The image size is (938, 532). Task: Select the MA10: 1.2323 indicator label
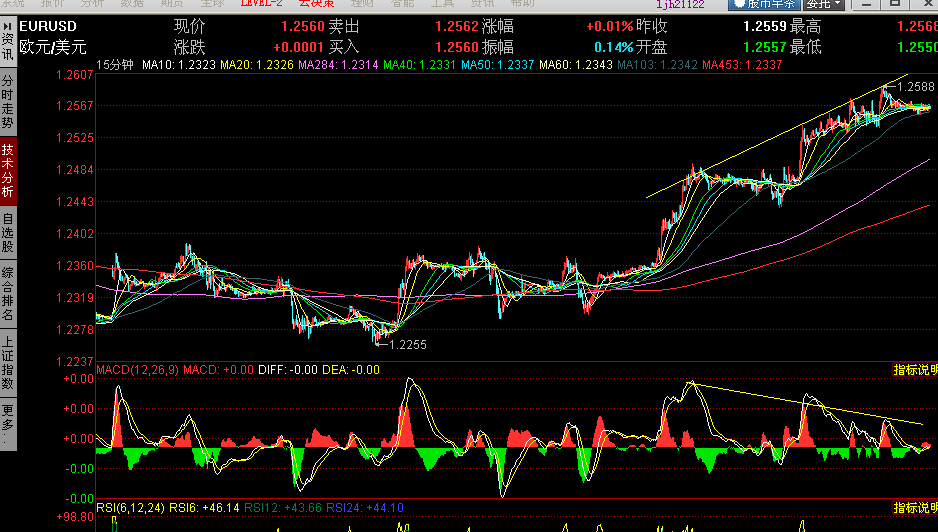tap(179, 65)
